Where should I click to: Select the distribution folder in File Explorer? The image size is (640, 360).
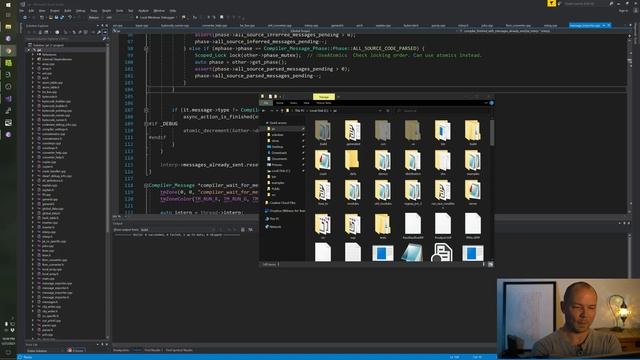pos(413,162)
